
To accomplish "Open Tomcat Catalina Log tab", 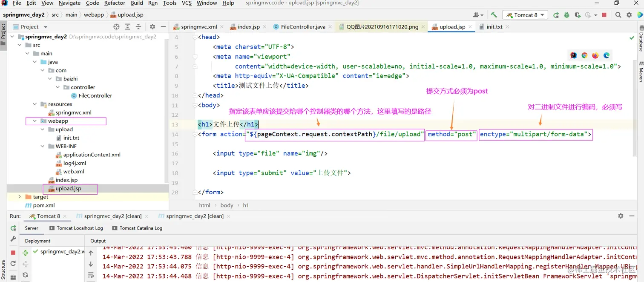I will click(137, 228).
